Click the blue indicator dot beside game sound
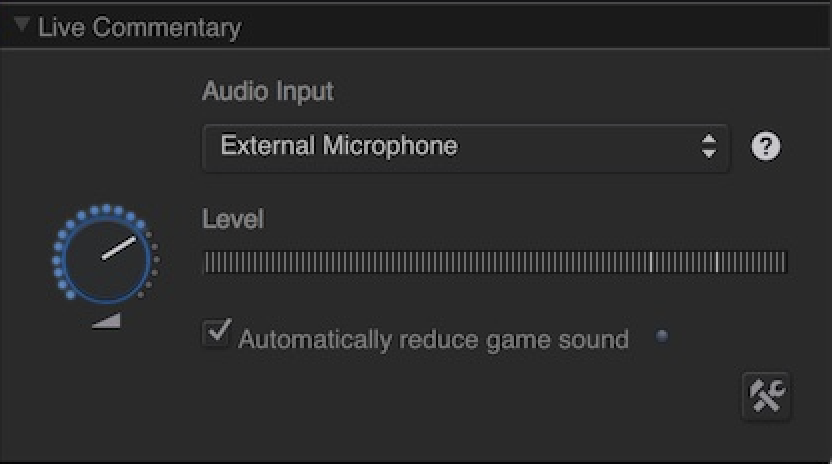This screenshot has width=832, height=464. 661,336
